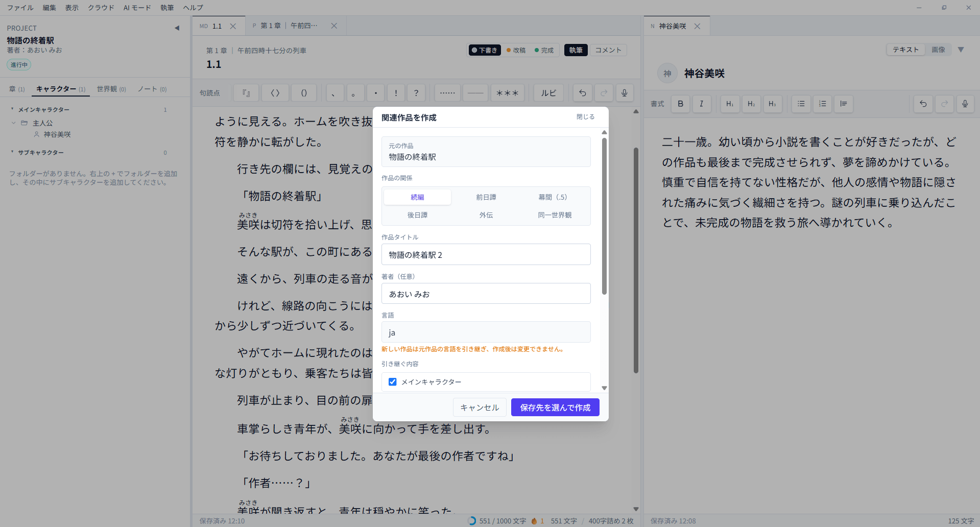Image resolution: width=980 pixels, height=527 pixels.
Task: Switch to コメント mode
Action: click(608, 50)
